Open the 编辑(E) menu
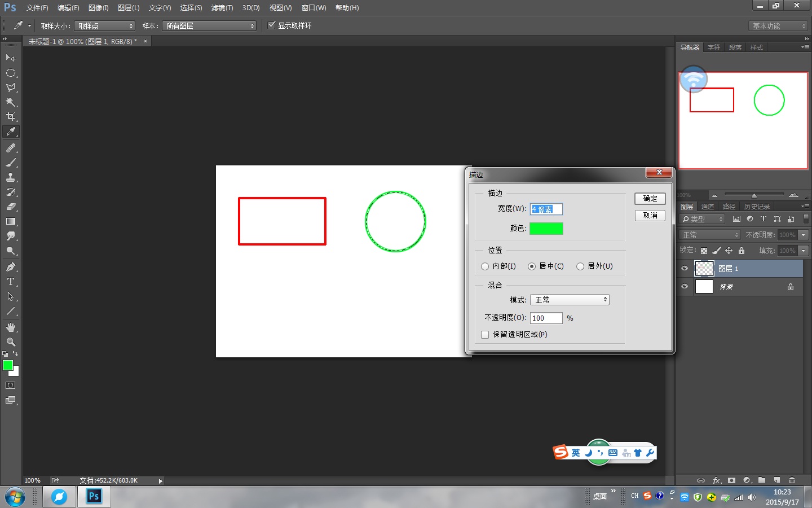812x508 pixels. [68, 8]
